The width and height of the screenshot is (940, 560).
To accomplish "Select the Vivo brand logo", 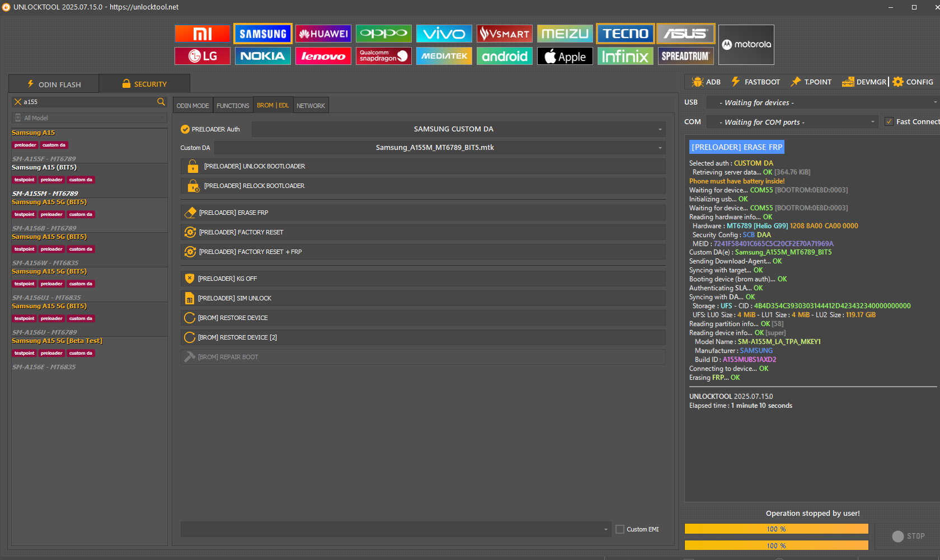I will point(444,34).
